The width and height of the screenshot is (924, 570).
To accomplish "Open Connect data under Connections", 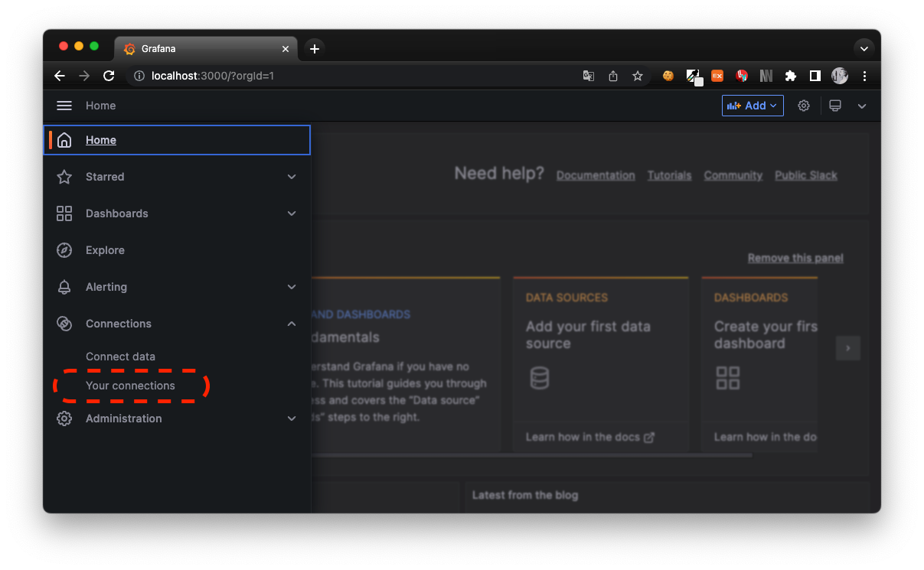I will tap(120, 357).
